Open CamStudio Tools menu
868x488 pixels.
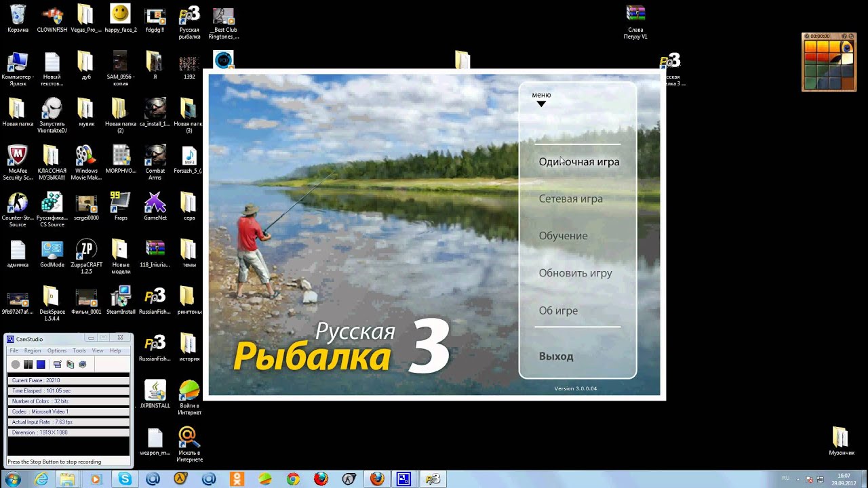[79, 350]
